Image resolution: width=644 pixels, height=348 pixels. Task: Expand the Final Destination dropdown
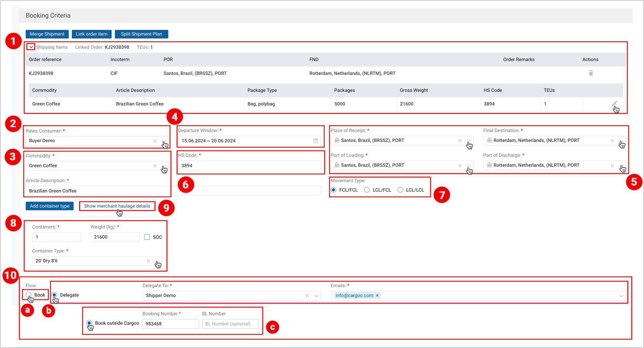[x=622, y=141]
